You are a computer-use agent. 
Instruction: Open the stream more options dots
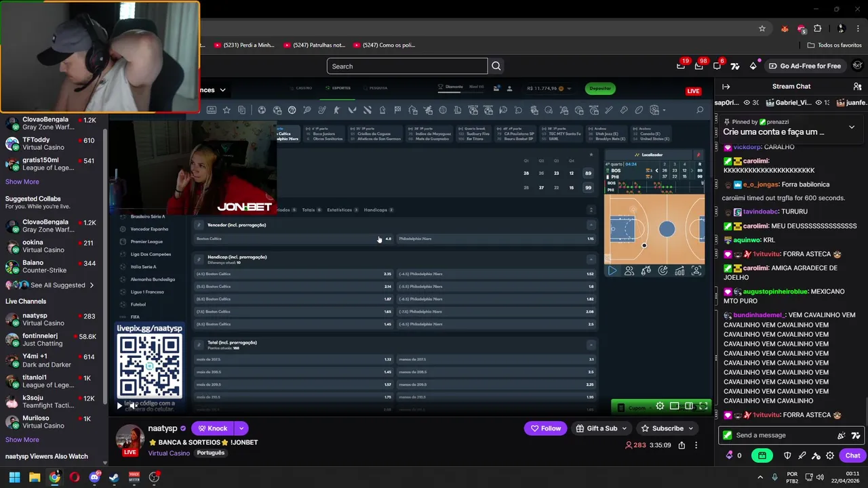696,445
